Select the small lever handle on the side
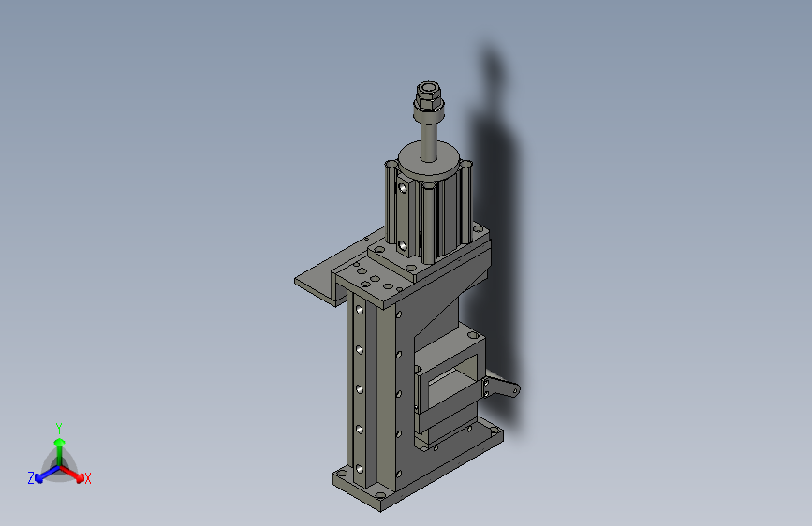812x526 pixels. (x=502, y=387)
